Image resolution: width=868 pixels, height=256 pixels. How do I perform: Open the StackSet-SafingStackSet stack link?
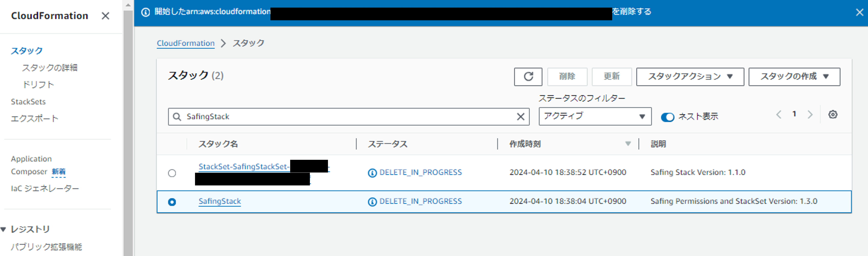pos(244,167)
